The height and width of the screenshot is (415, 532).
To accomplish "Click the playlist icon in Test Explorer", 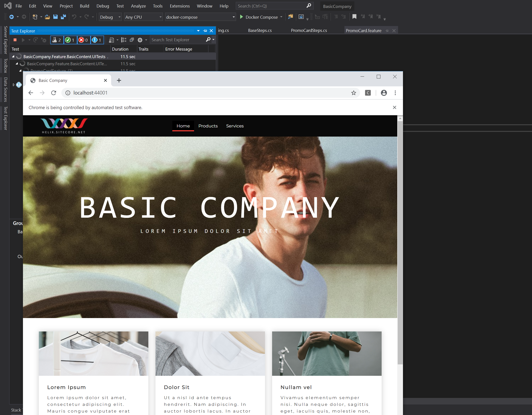I will [x=111, y=40].
